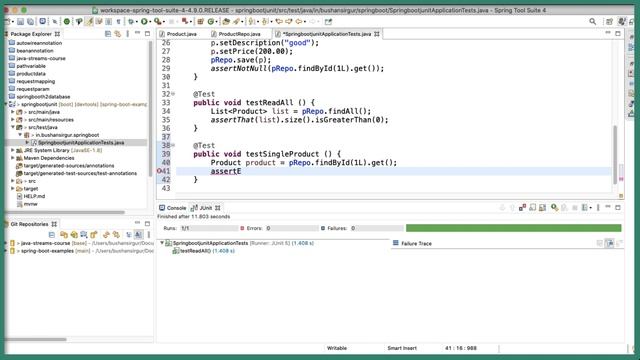Open Package Explorer view menu (three dots)
The width and height of the screenshot is (640, 360).
pos(128,34)
